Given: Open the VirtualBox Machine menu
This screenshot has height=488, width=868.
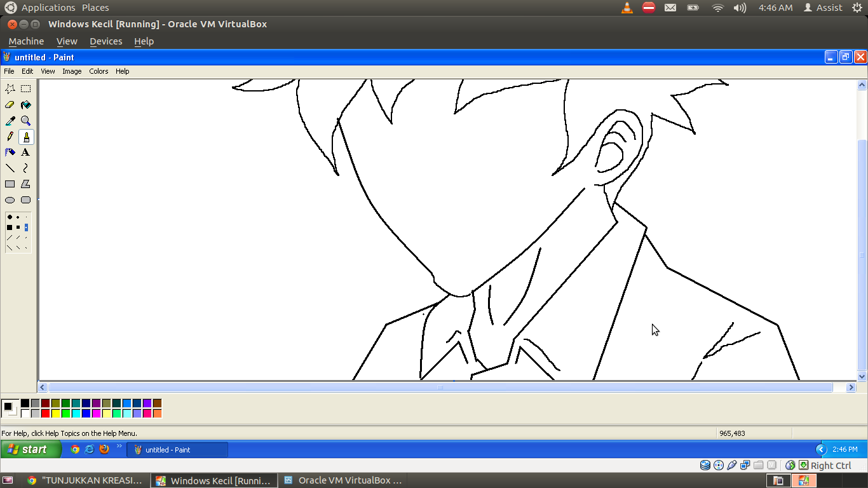Looking at the screenshot, I should click(26, 41).
